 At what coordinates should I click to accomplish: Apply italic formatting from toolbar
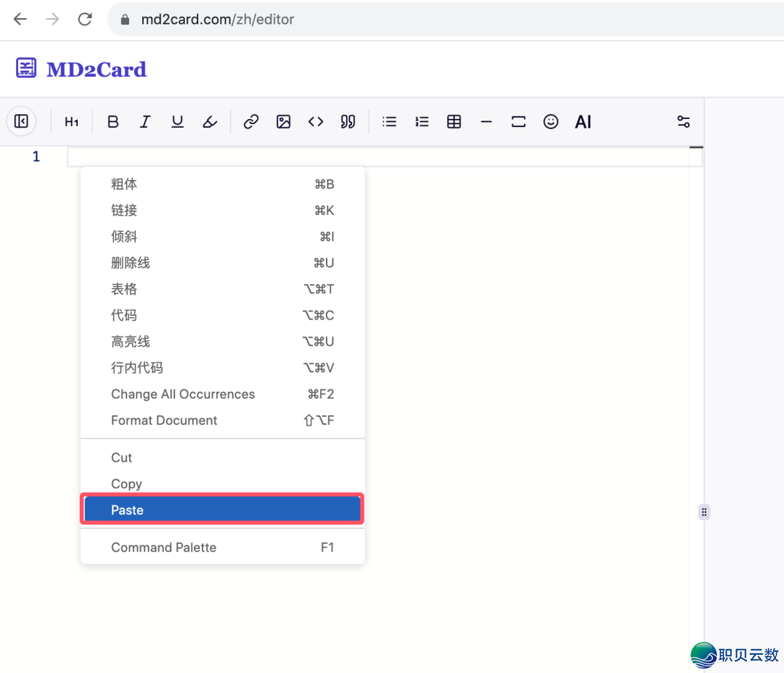(145, 121)
